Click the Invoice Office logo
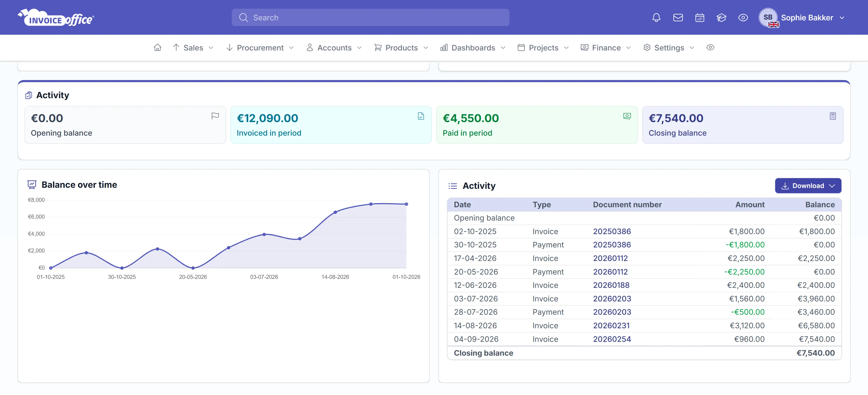 (x=56, y=18)
